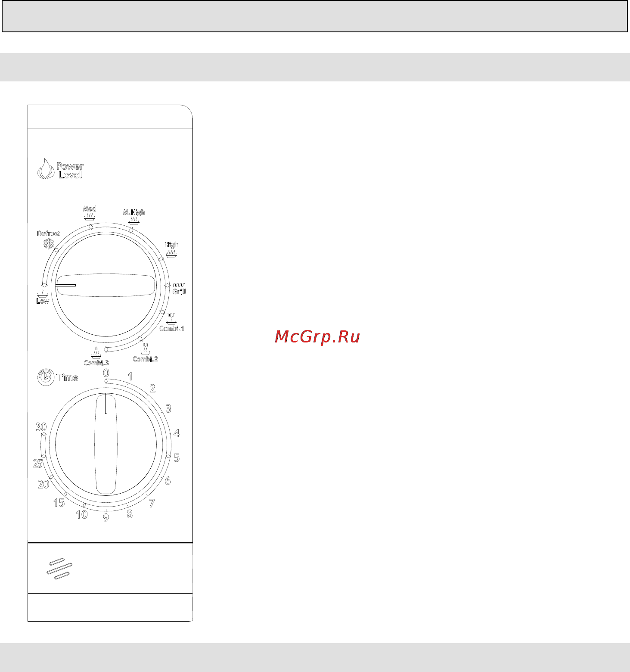Select the Low power dish icon
This screenshot has height=672, width=630.
42,294
